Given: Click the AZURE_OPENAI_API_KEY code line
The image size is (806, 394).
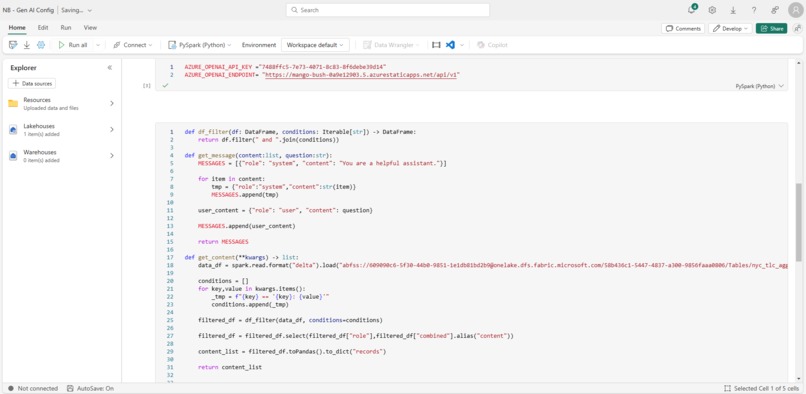Looking at the screenshot, I should (285, 67).
